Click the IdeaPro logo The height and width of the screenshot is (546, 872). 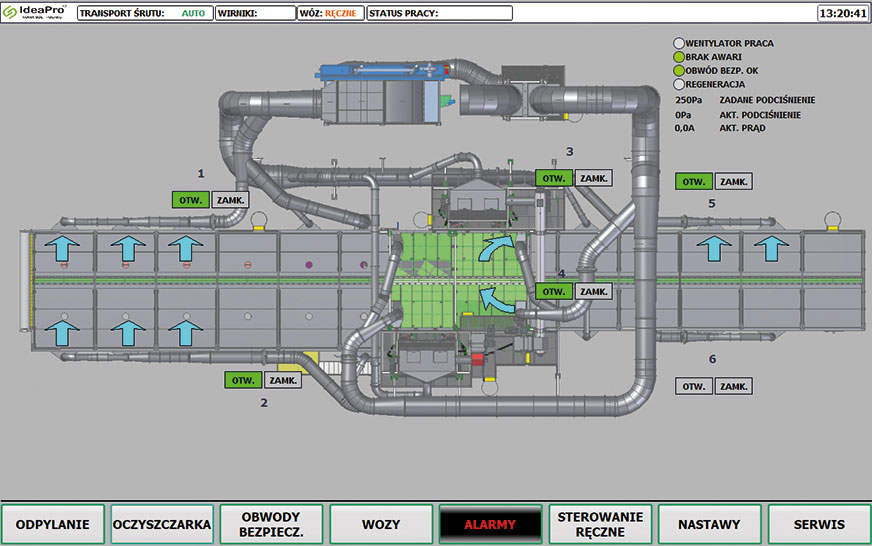click(x=36, y=13)
